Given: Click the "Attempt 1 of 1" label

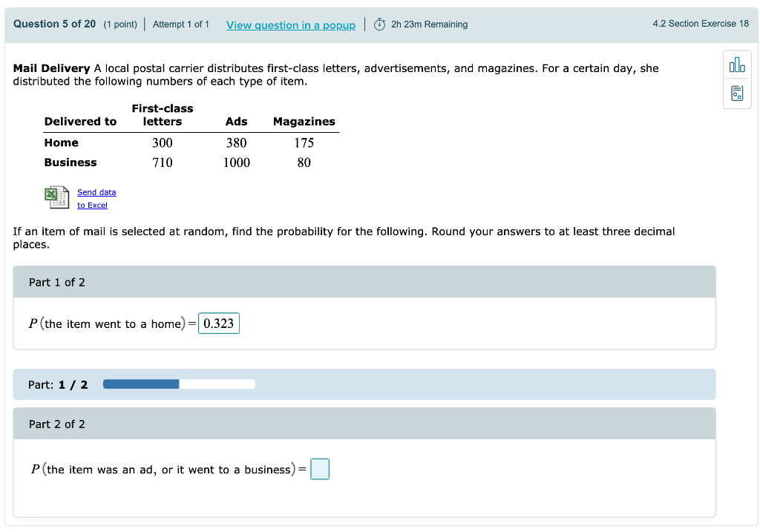Looking at the screenshot, I should point(181,24).
